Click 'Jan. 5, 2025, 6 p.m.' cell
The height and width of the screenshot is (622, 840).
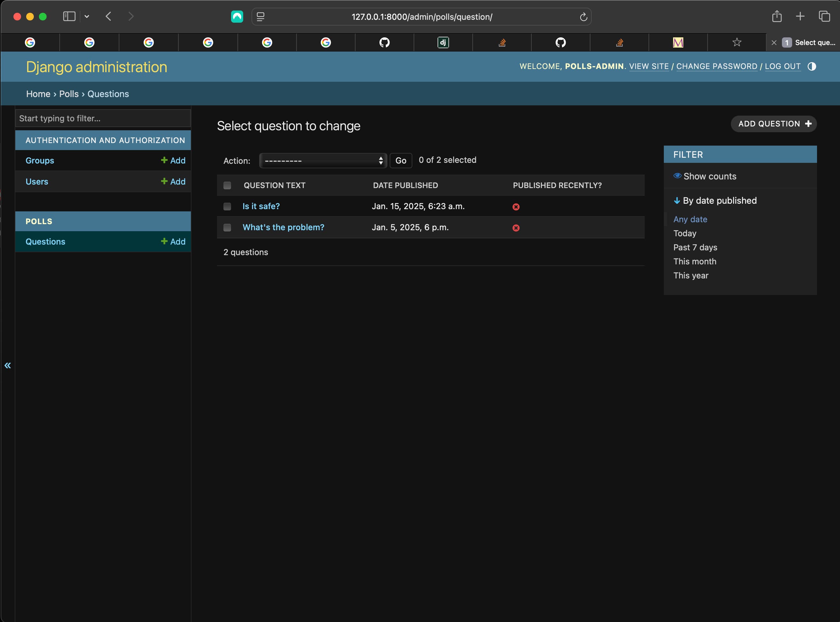click(410, 227)
